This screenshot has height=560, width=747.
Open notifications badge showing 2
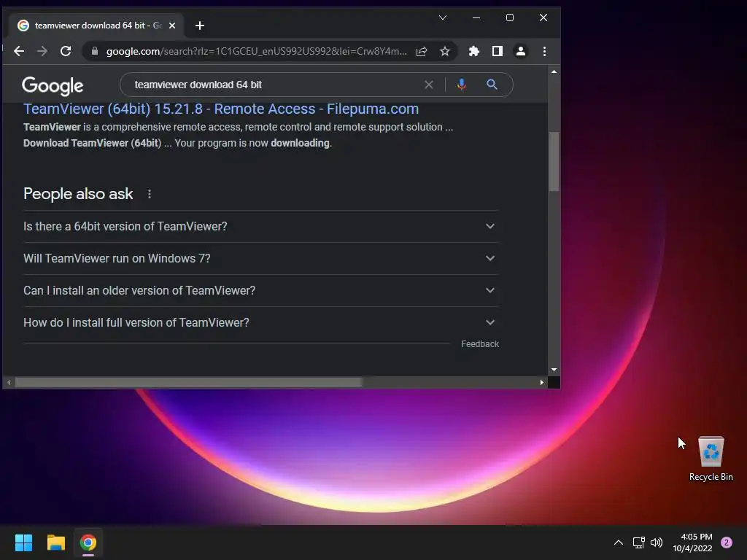tap(727, 542)
